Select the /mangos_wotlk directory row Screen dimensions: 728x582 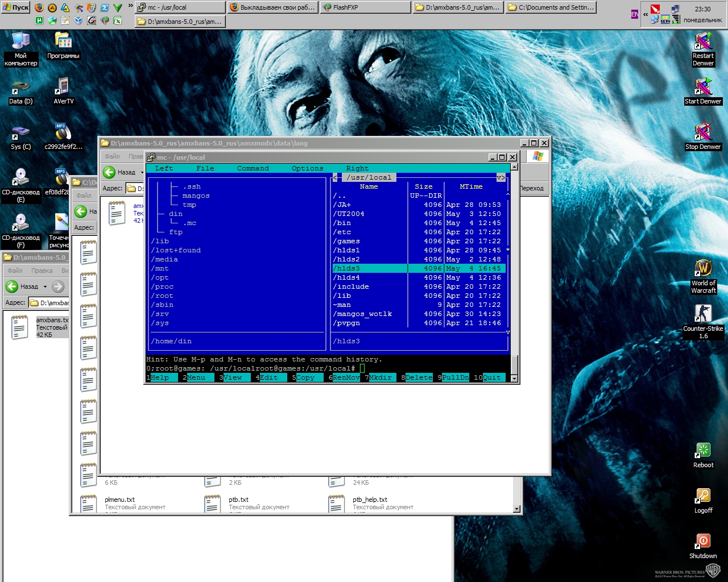(419, 314)
